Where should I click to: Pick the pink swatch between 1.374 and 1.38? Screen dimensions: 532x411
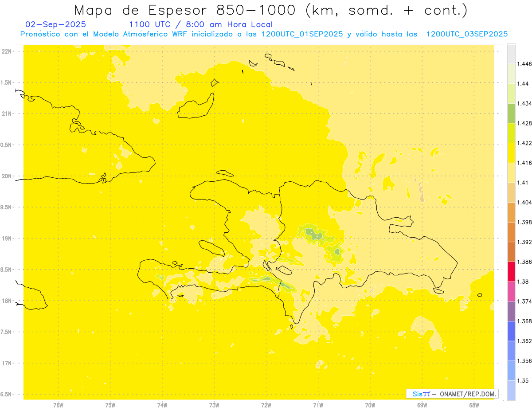511,291
